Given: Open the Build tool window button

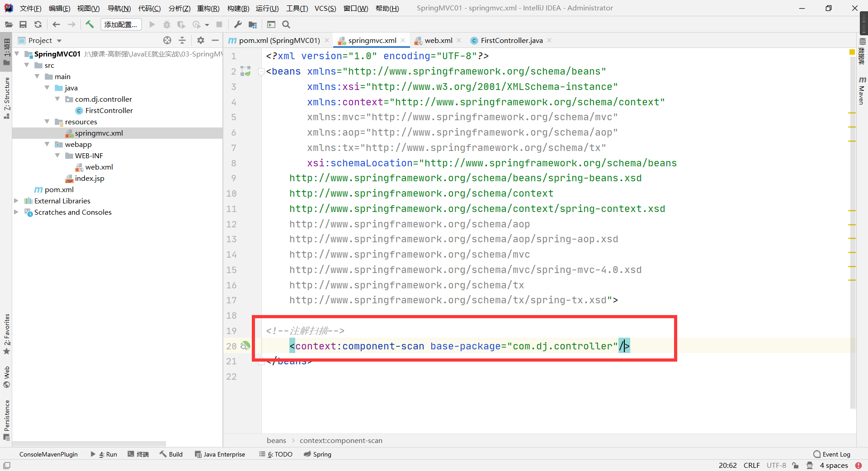Looking at the screenshot, I should point(171,454).
